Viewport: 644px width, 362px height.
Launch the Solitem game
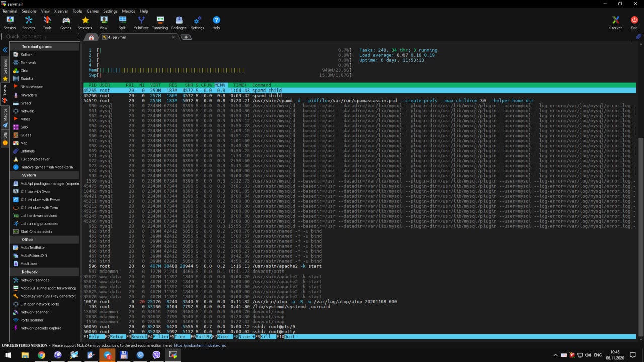click(27, 54)
